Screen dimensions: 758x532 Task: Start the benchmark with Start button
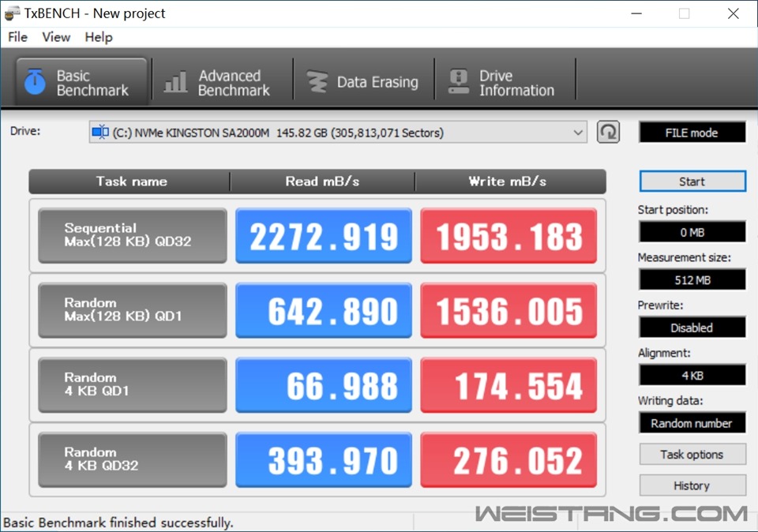pos(692,182)
